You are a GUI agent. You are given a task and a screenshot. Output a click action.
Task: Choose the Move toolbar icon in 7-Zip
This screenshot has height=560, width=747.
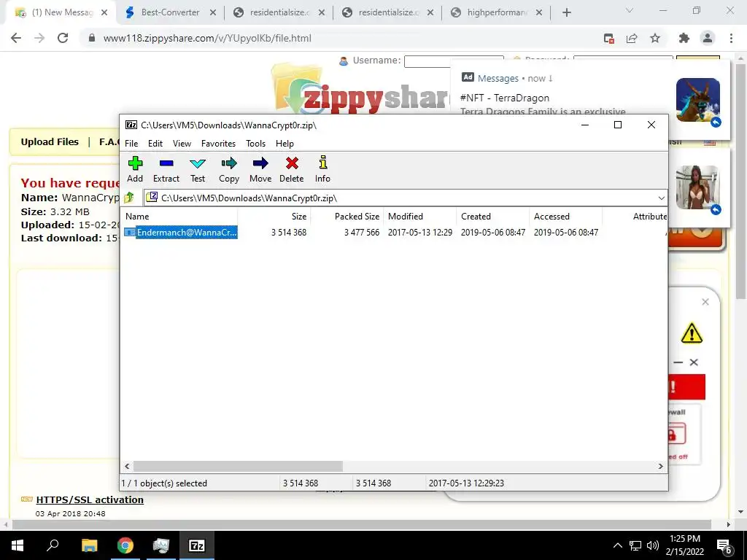tap(260, 169)
